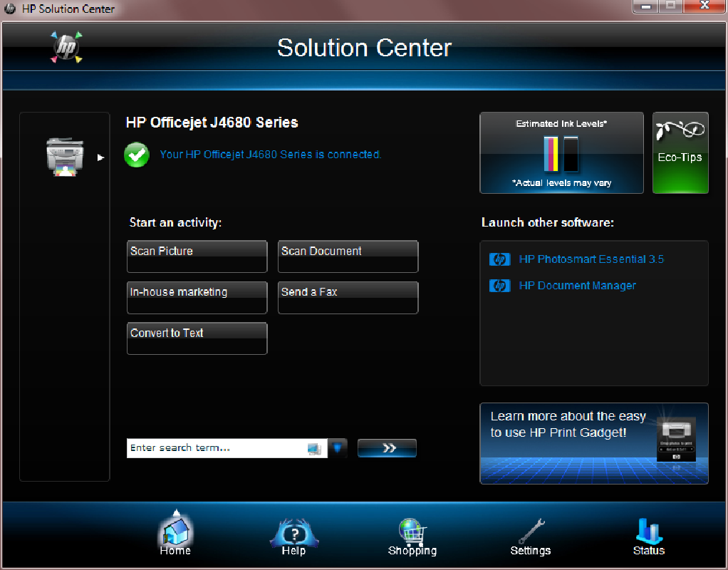Open the Estimated Ink Levels panel

point(561,152)
